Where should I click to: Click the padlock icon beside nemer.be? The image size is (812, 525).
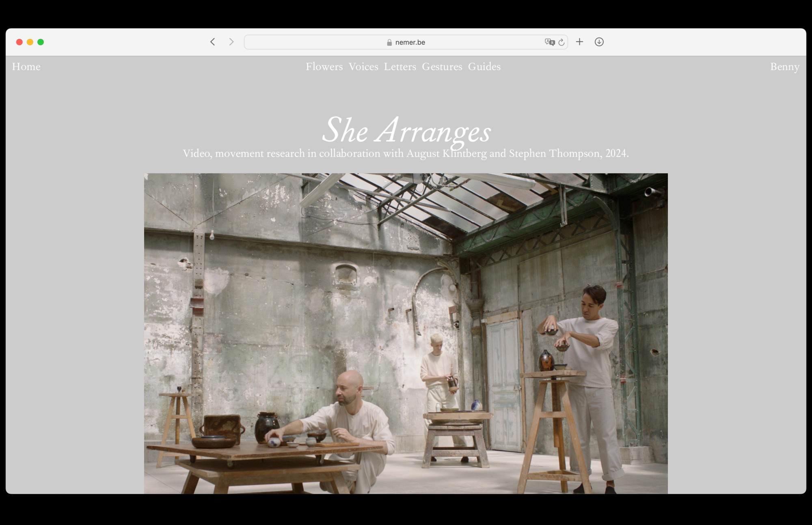pyautogui.click(x=389, y=43)
